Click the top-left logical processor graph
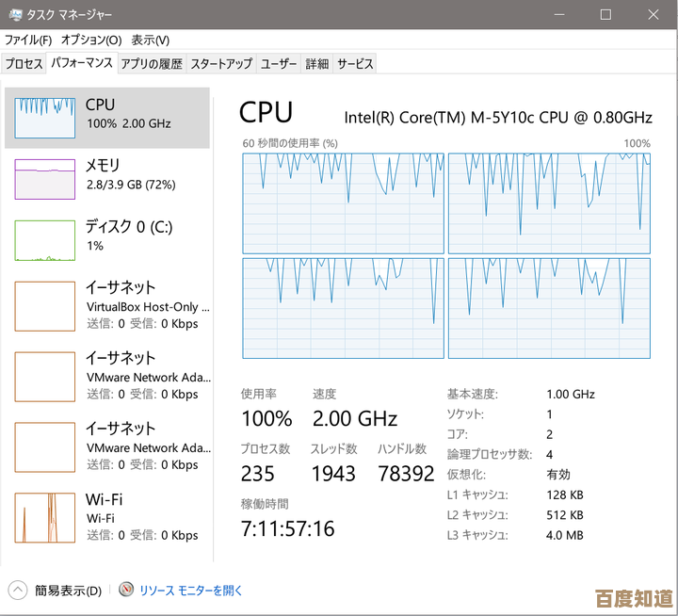678x616 pixels. coord(344,203)
